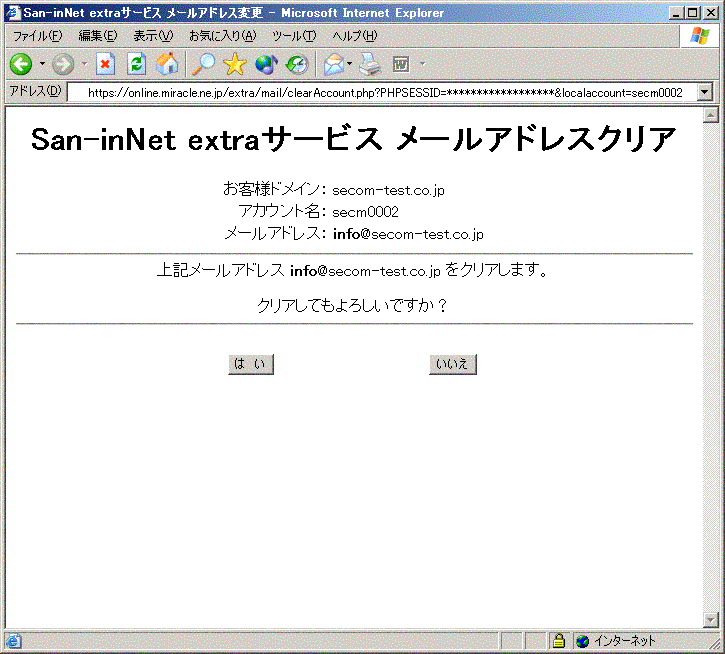Open the ツール(T) menu

pyautogui.click(x=294, y=35)
